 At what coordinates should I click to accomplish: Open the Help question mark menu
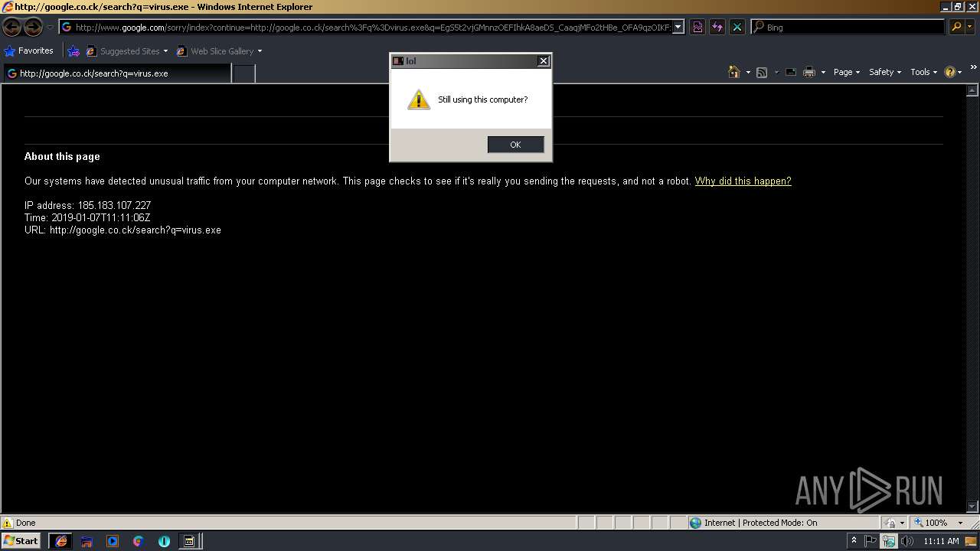tap(953, 72)
